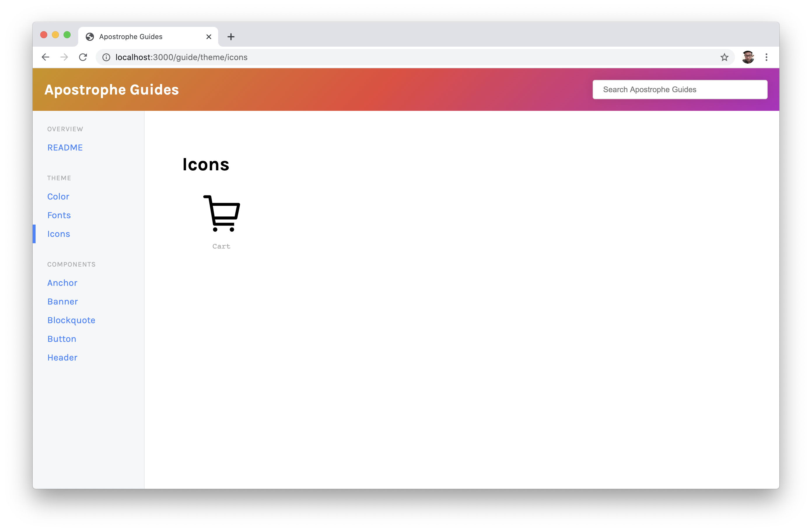Click the user avatar icon in toolbar

[x=748, y=57]
